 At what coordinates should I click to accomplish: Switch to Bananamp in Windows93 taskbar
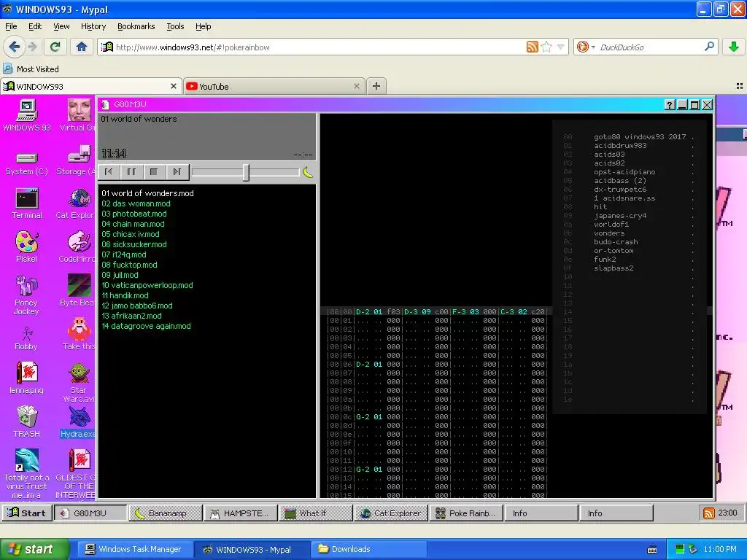(x=166, y=513)
